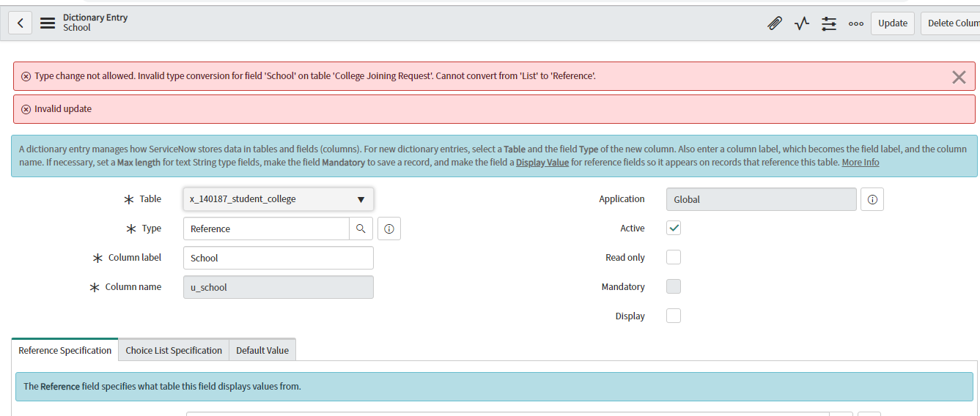Uncheck the Active checkbox
Image resolution: width=980 pixels, height=416 pixels.
674,228
